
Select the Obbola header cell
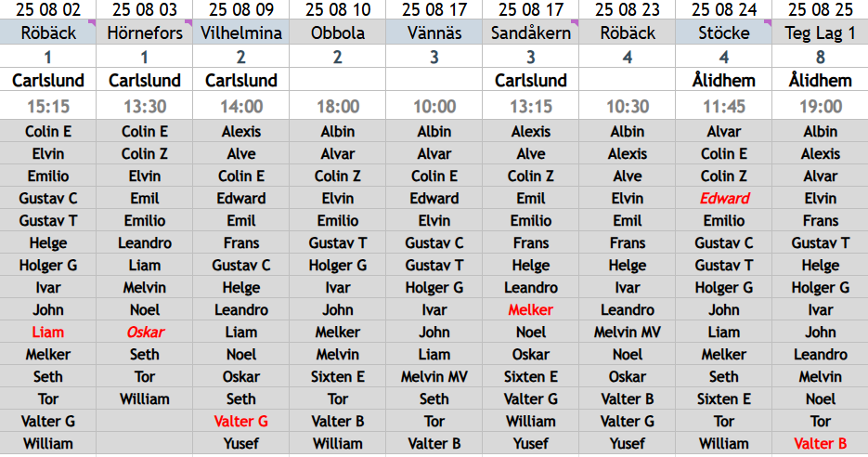click(x=338, y=33)
